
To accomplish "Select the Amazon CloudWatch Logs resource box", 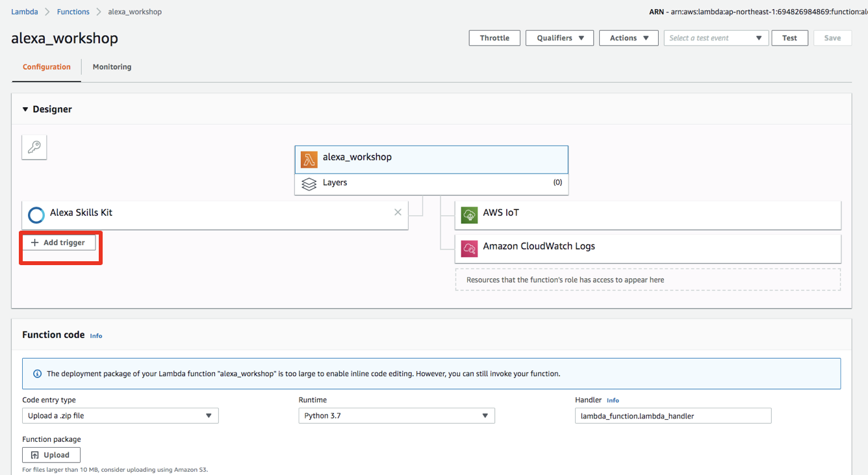I will pos(648,248).
